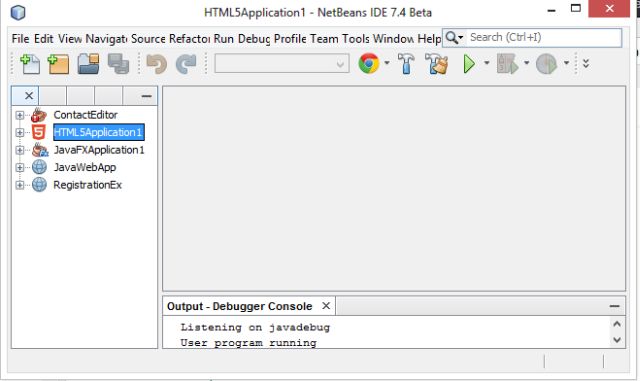640x381 pixels.
Task: Click the JavaWebApp globe icon
Action: [39, 167]
